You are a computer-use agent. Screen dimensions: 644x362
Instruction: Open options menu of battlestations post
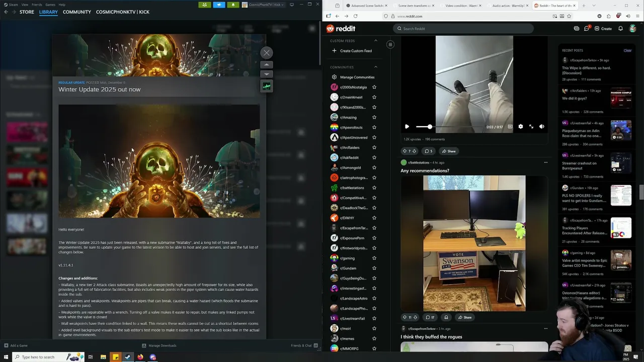(545, 162)
